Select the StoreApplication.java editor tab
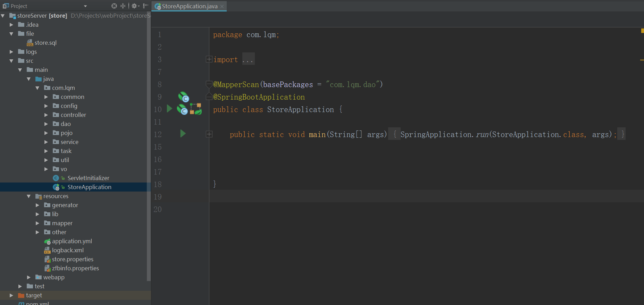644x305 pixels. coord(189,6)
